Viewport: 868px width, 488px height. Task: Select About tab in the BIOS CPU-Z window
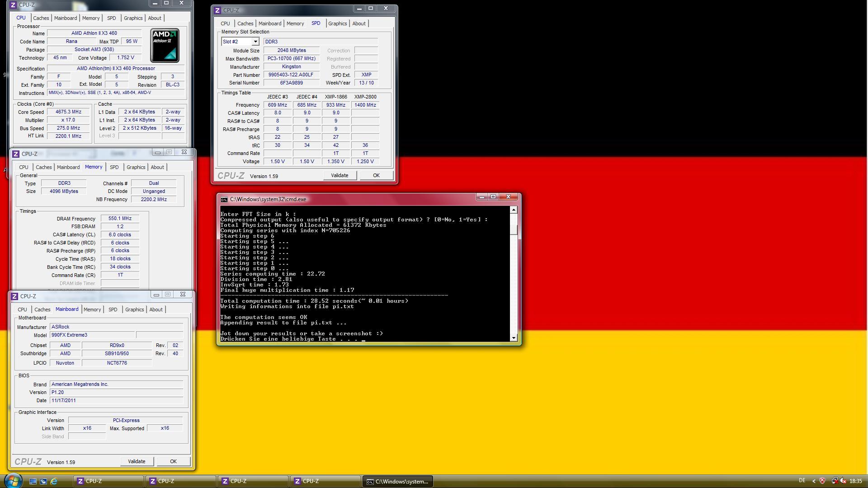(156, 310)
